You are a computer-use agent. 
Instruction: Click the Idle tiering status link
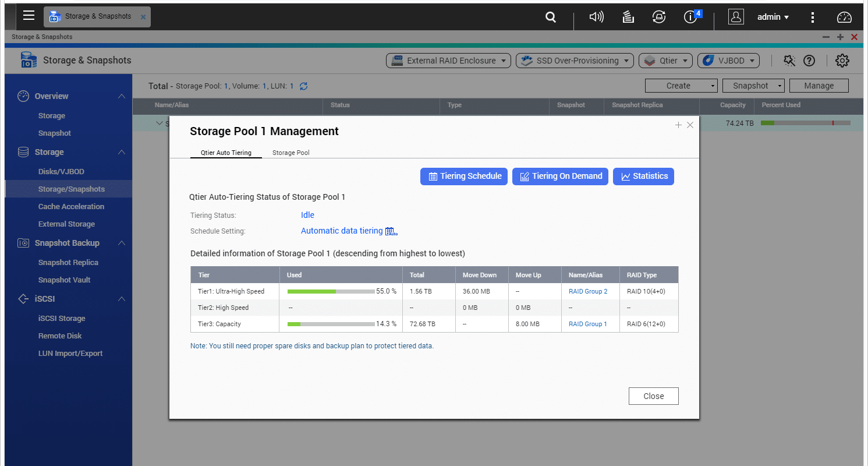[x=307, y=216]
